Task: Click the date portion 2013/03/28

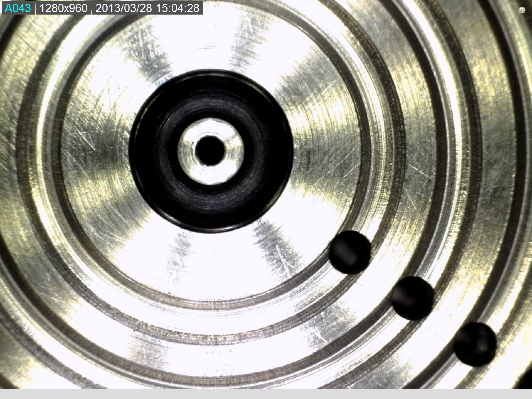Action: (124, 8)
